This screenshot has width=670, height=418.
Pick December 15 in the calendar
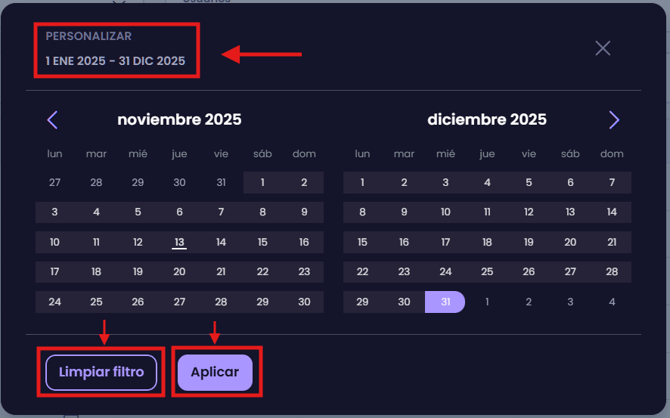(362, 242)
